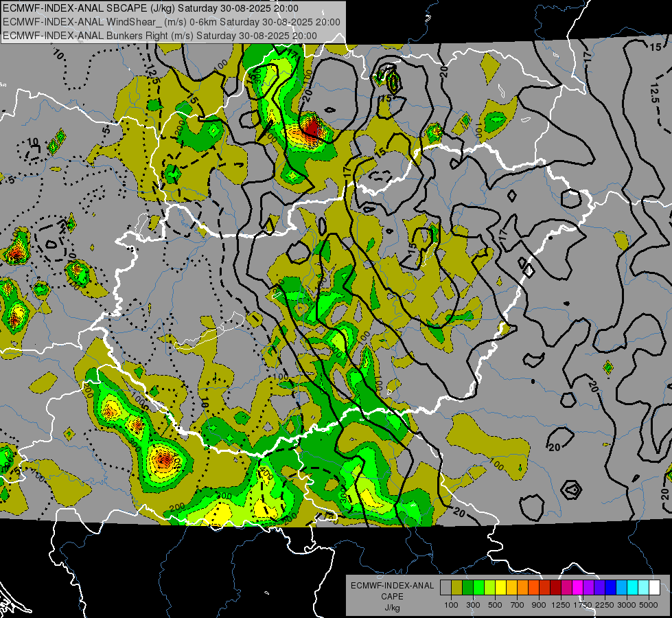The image size is (672, 618).
Task: Click the magenta legend swatch
Action: click(x=578, y=587)
